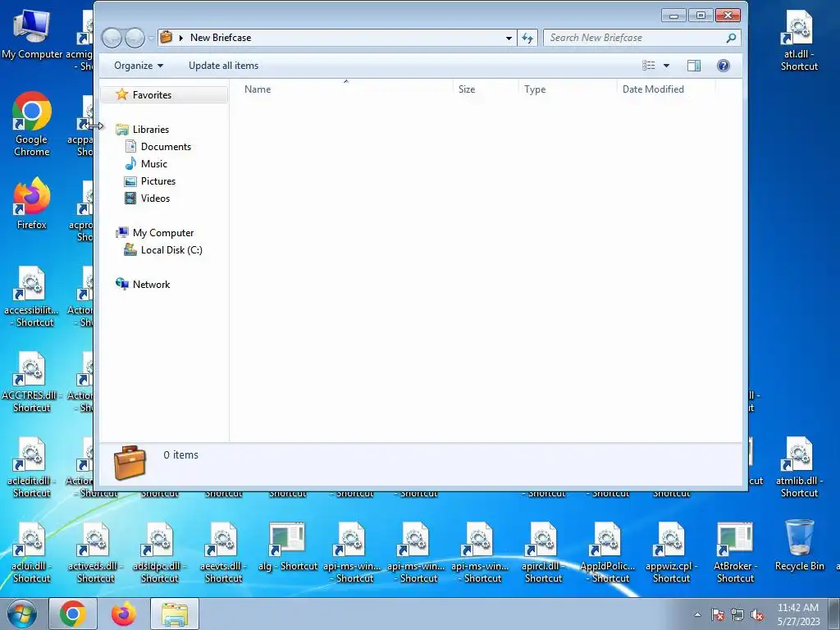
Task: Sort by the Type column header
Action: [568, 89]
